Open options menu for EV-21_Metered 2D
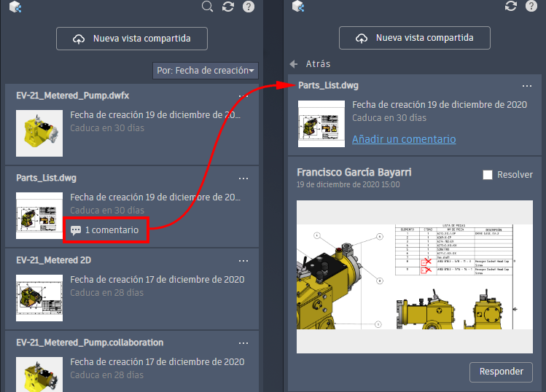This screenshot has width=546, height=392. tap(243, 260)
